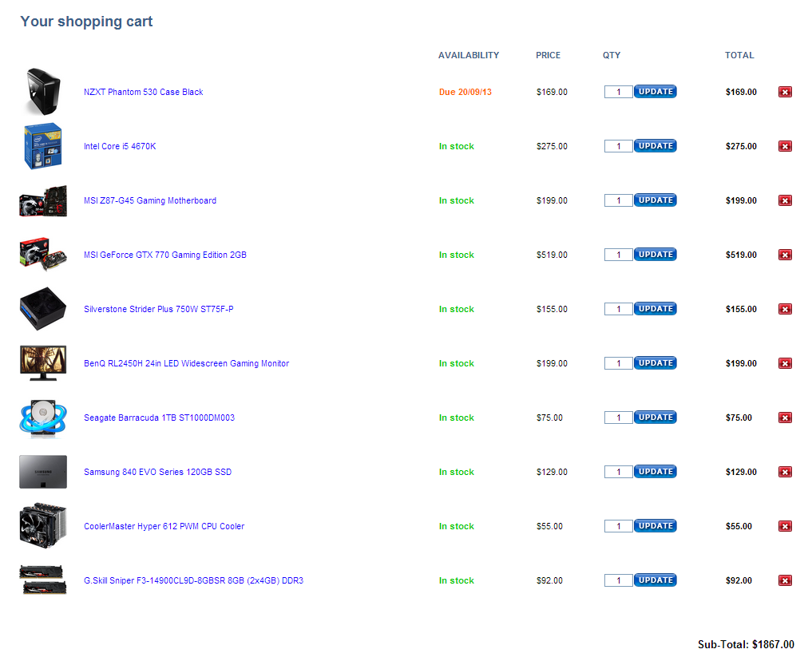This screenshot has width=812, height=661.
Task: Open NZXT Phantom 530 Case Black link
Action: tap(144, 92)
